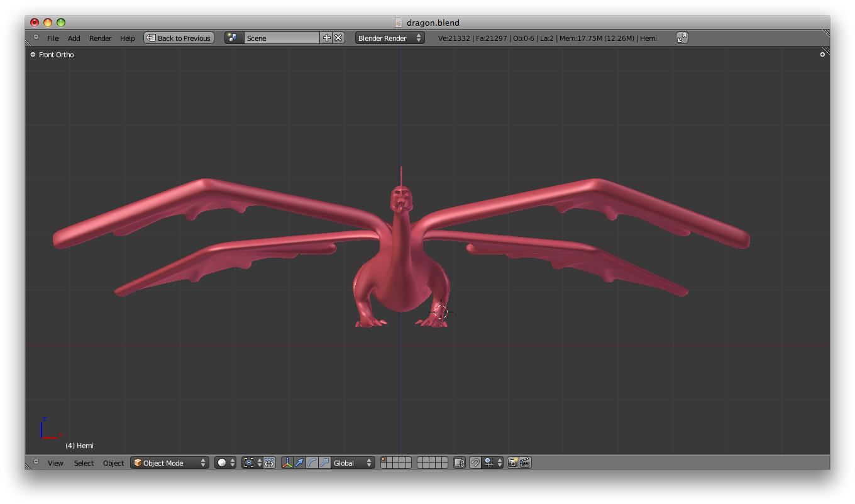Screen dimensions: 855x504
Task: Click the unlink scene X button
Action: click(338, 38)
